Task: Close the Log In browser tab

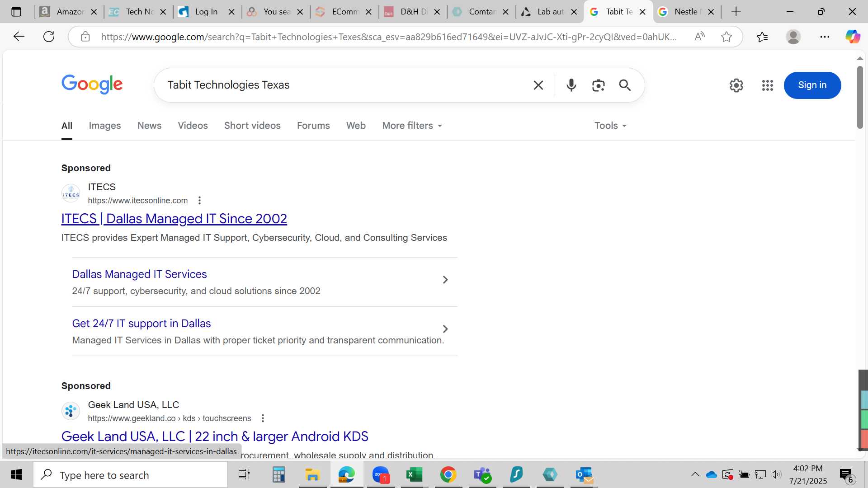Action: (x=231, y=12)
